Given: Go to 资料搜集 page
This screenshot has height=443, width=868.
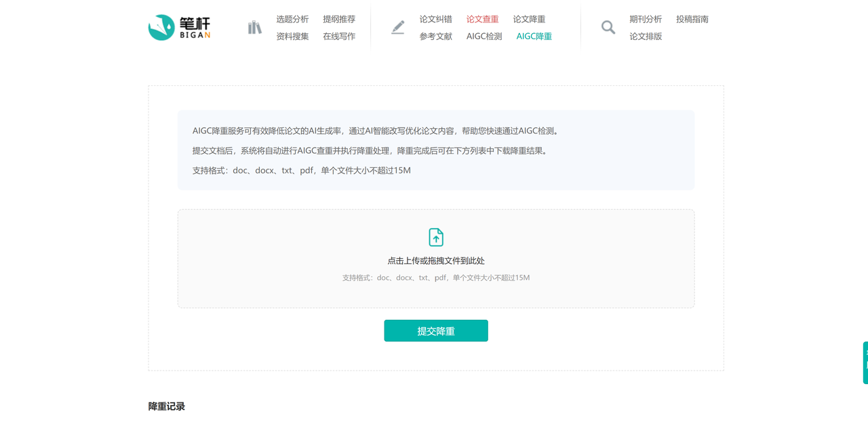Looking at the screenshot, I should point(292,37).
